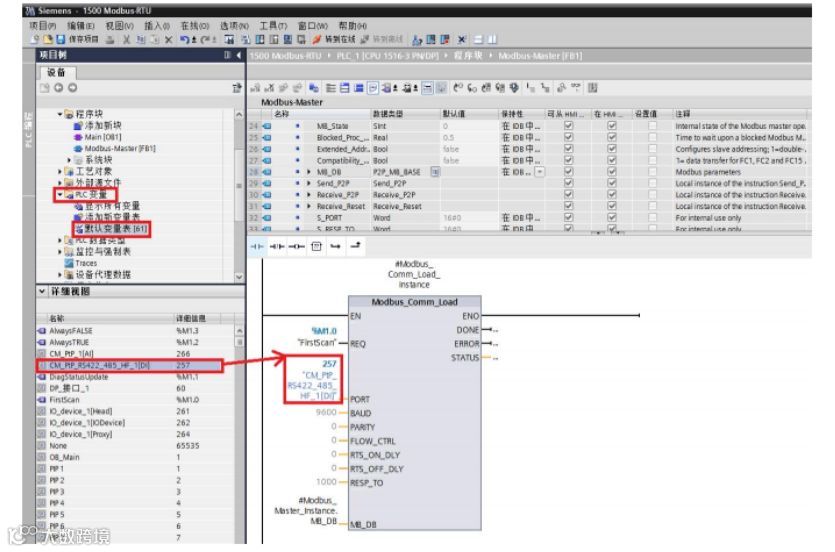Image resolution: width=835 pixels, height=552 pixels.
Task: Open the 编辑 menu
Action: pyautogui.click(x=80, y=25)
